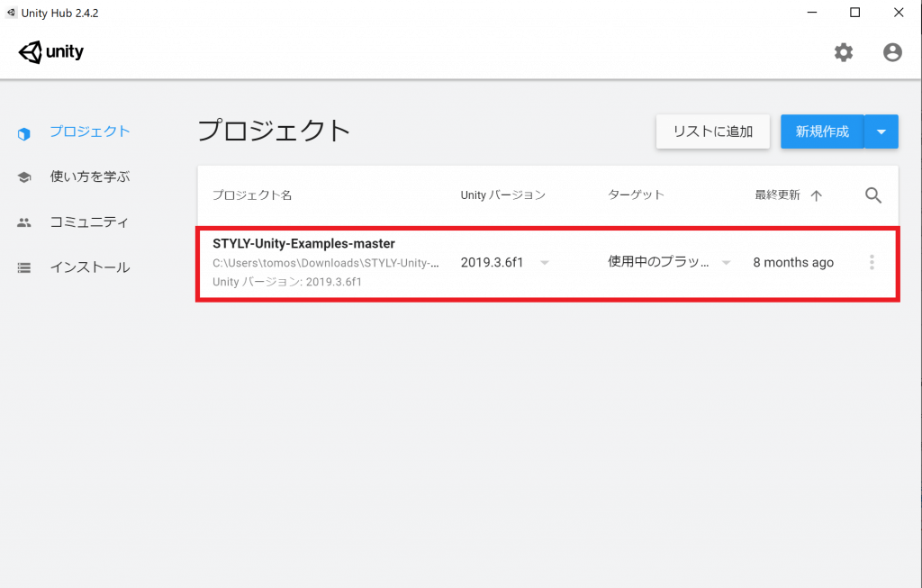Expand the target platform 使用中のプラッ dropdown

(x=726, y=263)
